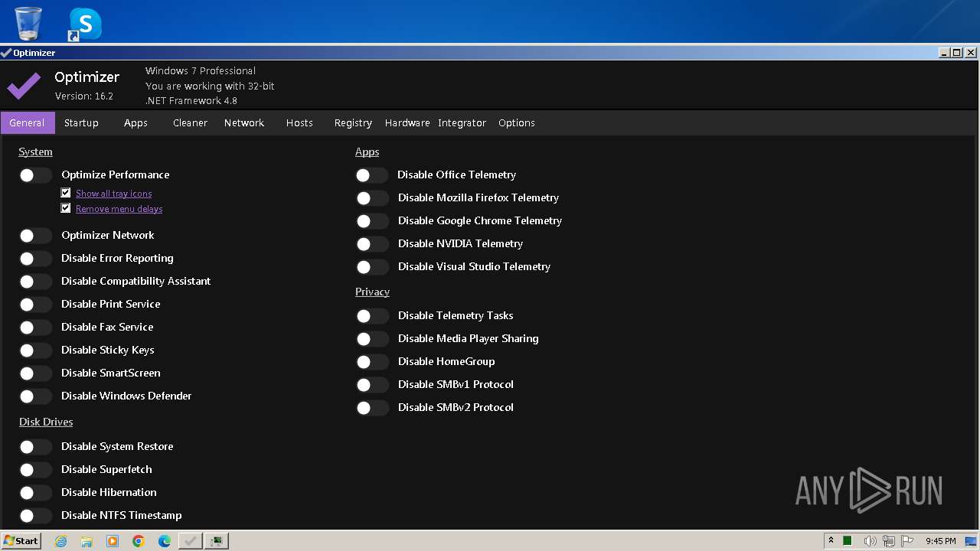
Task: Click Show all tray icons link
Action: [113, 194]
